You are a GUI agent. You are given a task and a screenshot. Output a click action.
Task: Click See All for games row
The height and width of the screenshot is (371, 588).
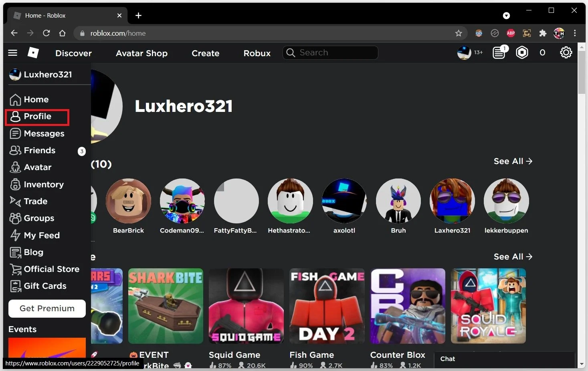pyautogui.click(x=513, y=257)
